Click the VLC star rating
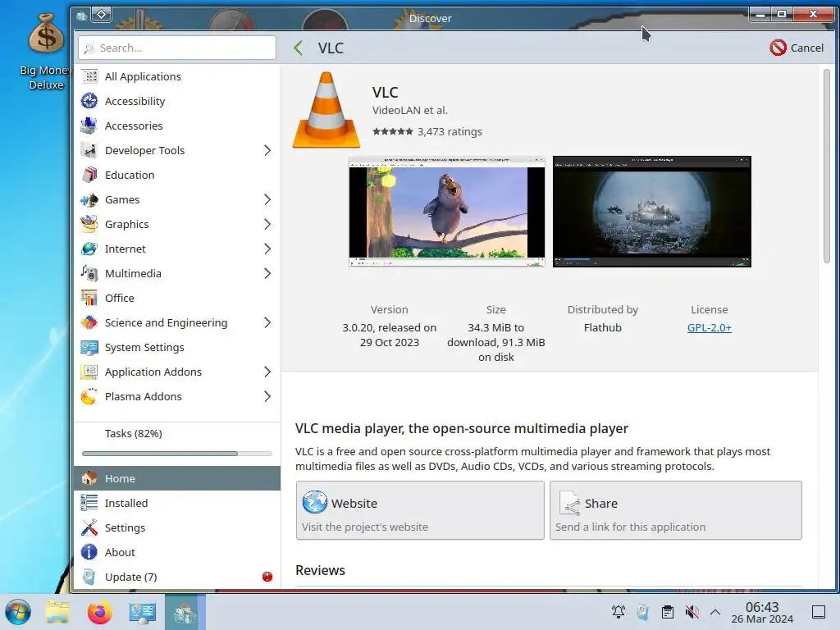The width and height of the screenshot is (840, 630). pyautogui.click(x=393, y=132)
